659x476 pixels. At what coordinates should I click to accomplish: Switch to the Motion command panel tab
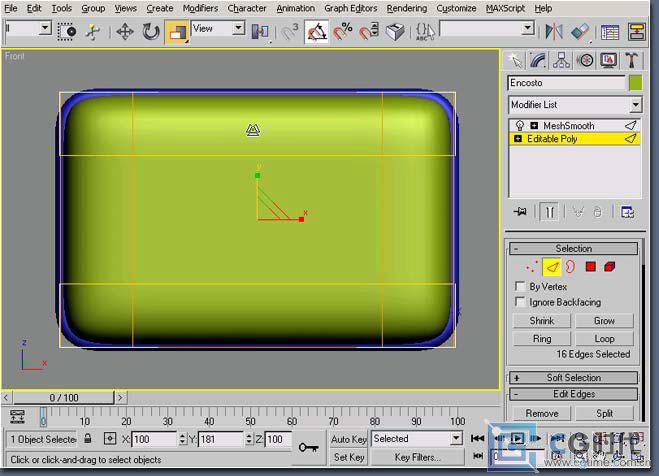tap(585, 60)
